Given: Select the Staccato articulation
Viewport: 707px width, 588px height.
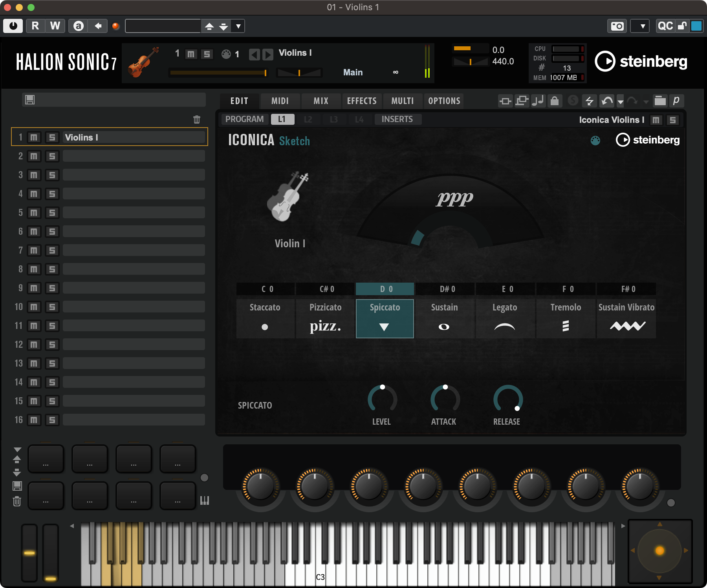Looking at the screenshot, I should pyautogui.click(x=265, y=318).
